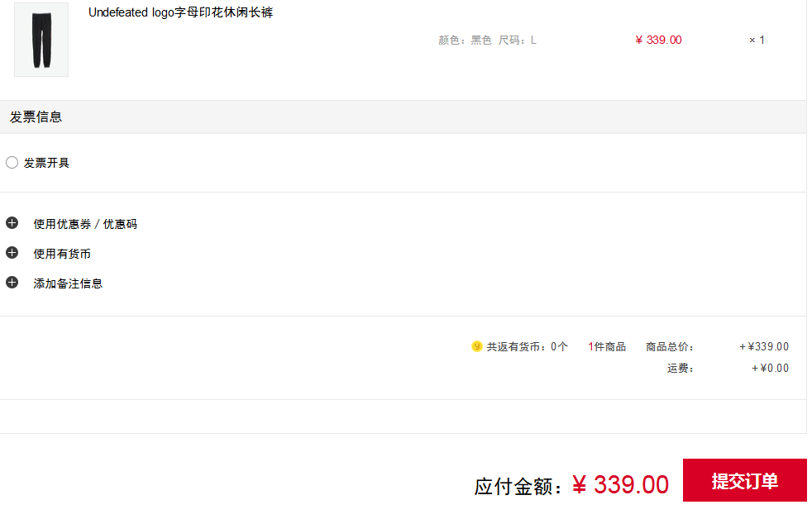Image resolution: width=812 pixels, height=519 pixels.
Task: Select the 发票开具 radio button
Action: coord(12,163)
